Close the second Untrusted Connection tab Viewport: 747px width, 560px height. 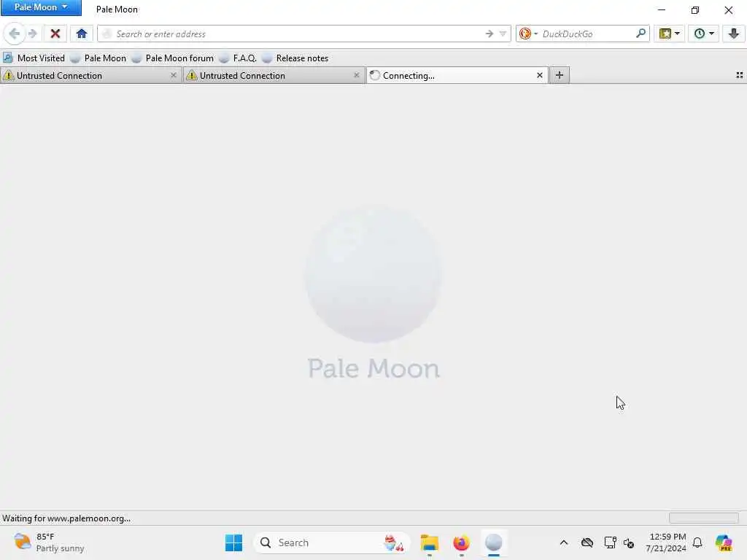356,75
